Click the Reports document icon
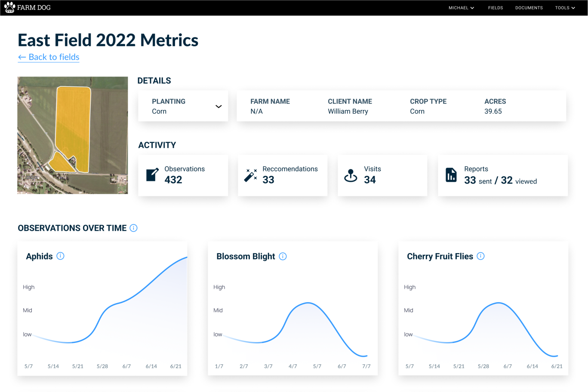 coord(451,175)
